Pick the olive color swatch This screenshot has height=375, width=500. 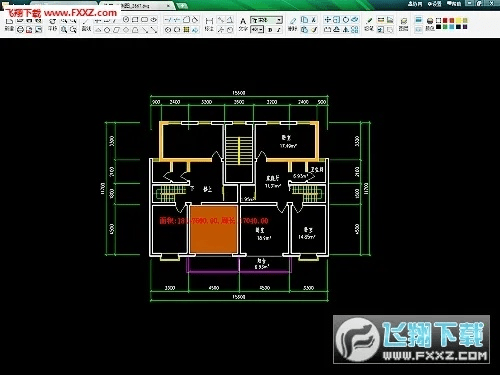[x=465, y=20]
